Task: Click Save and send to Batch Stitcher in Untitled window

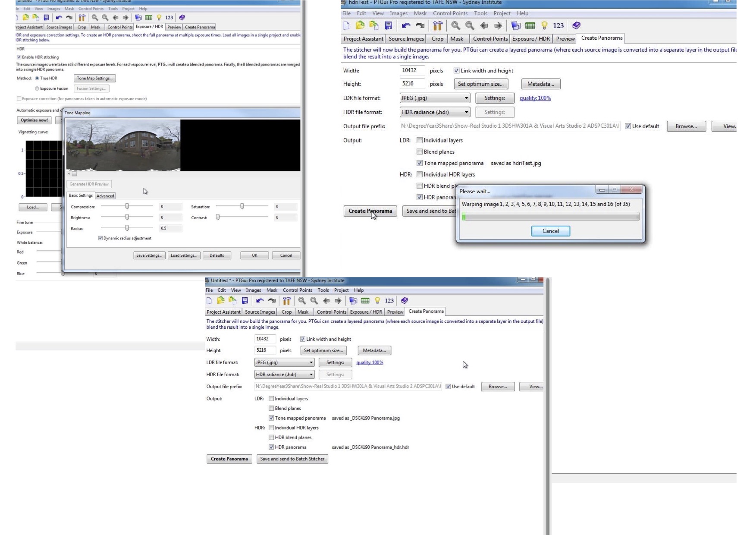Action: tap(292, 459)
